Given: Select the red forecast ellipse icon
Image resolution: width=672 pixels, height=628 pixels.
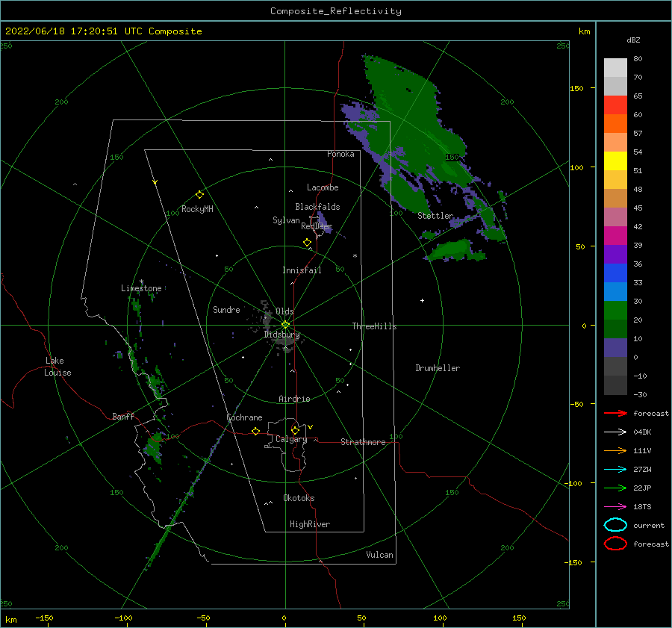Looking at the screenshot, I should [x=615, y=544].
